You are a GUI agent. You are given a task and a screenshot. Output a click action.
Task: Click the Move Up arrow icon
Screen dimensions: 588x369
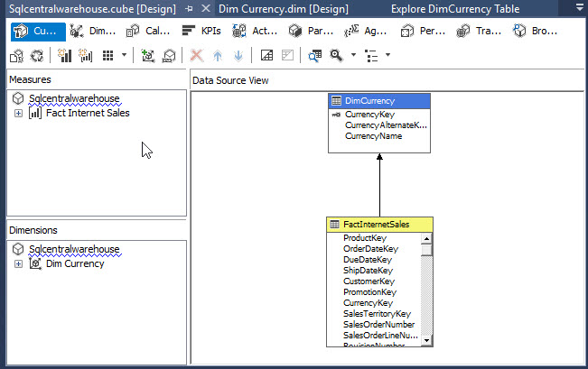click(218, 56)
